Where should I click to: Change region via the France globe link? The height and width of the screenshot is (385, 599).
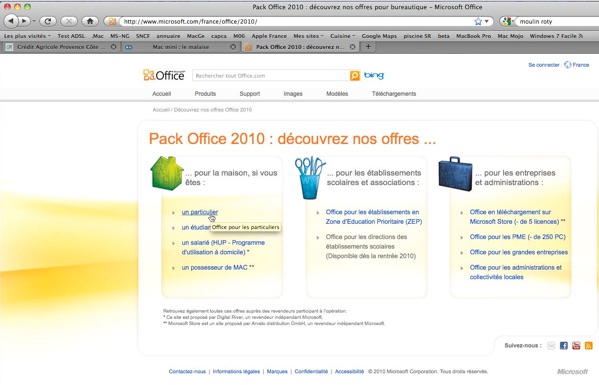coord(577,65)
